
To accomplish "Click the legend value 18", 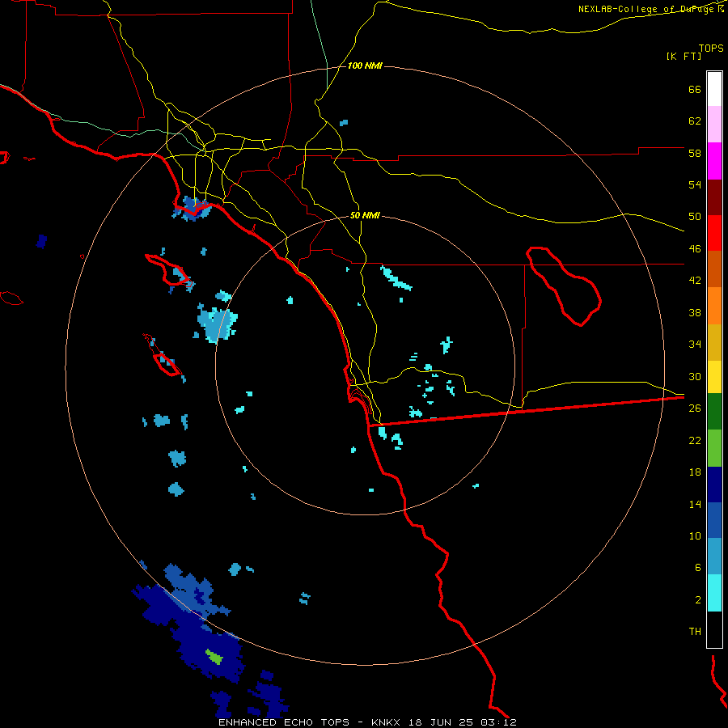I will click(695, 472).
